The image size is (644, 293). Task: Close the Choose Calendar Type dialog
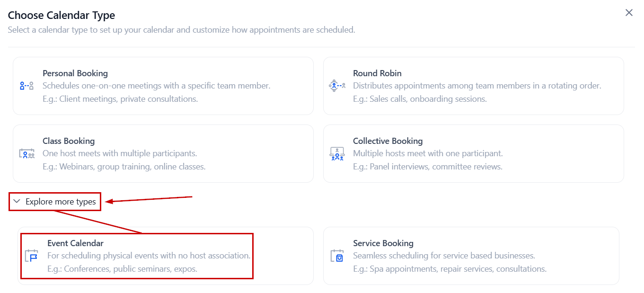click(x=629, y=13)
